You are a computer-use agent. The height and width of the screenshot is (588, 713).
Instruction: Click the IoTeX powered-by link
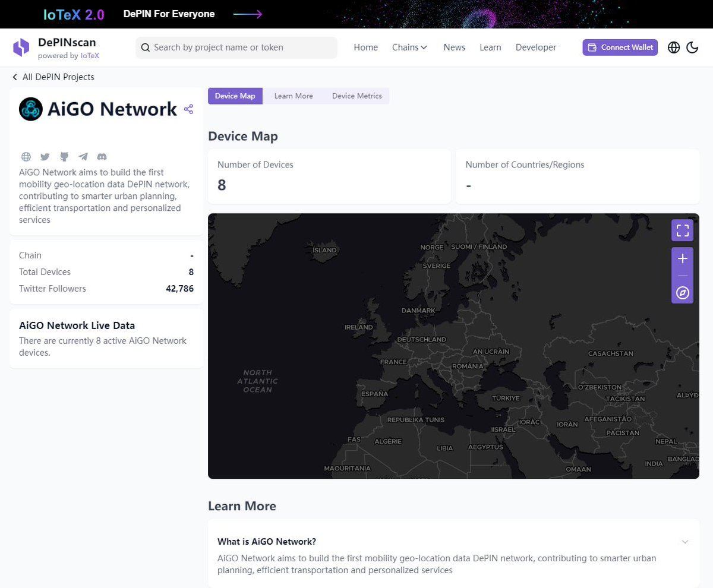pos(90,56)
